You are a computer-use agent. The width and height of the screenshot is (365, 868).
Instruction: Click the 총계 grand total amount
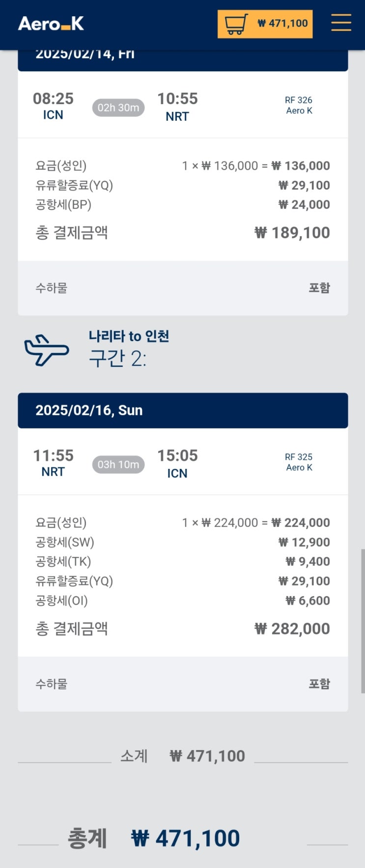tap(186, 839)
